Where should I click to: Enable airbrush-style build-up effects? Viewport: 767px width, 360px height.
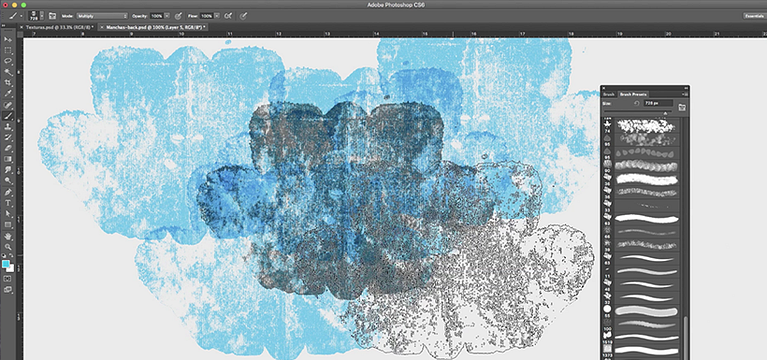(228, 16)
